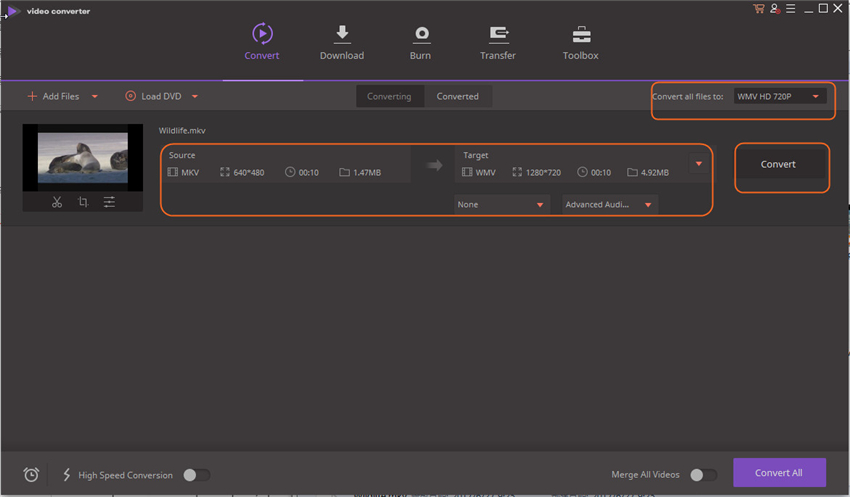
Task: Open the None subtitle dropdown
Action: click(x=500, y=204)
